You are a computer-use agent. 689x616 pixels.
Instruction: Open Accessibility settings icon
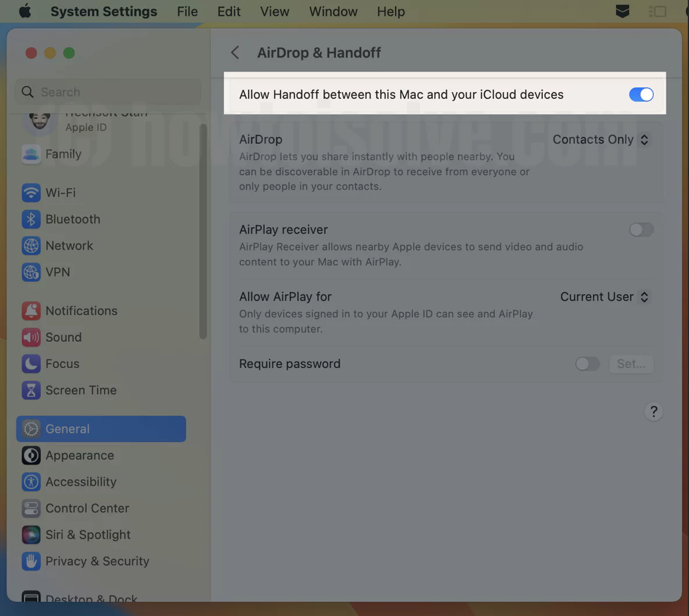pyautogui.click(x=31, y=482)
